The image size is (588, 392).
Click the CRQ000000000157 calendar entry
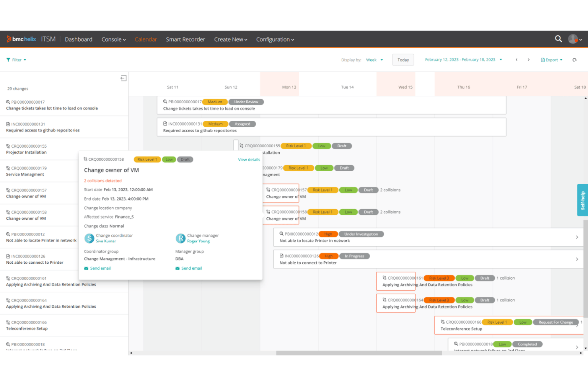pyautogui.click(x=281, y=193)
